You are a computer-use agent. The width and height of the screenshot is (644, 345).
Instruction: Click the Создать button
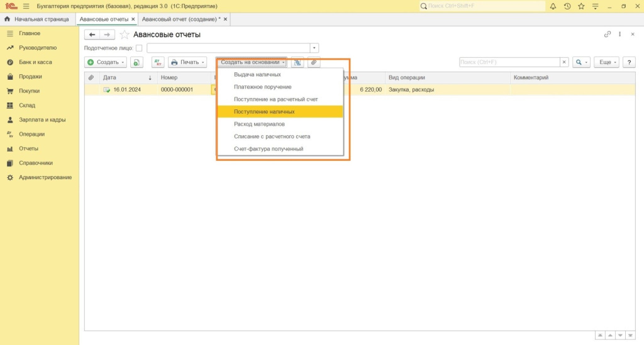coord(106,62)
